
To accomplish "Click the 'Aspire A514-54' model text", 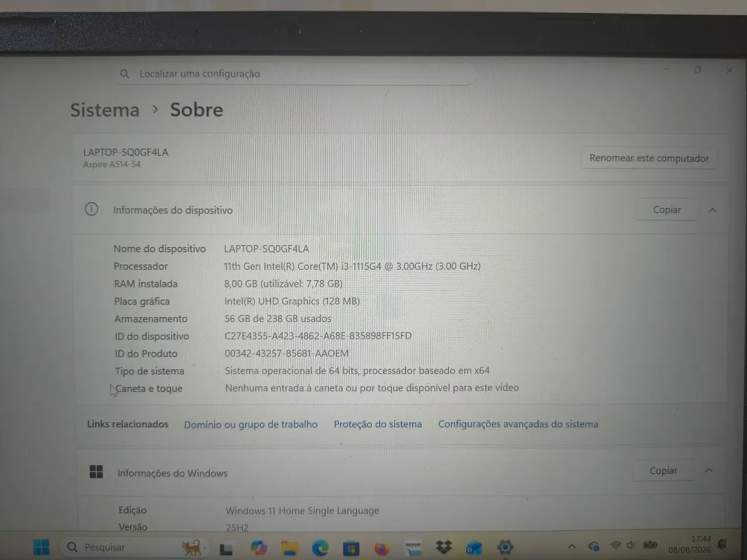I will click(x=112, y=164).
